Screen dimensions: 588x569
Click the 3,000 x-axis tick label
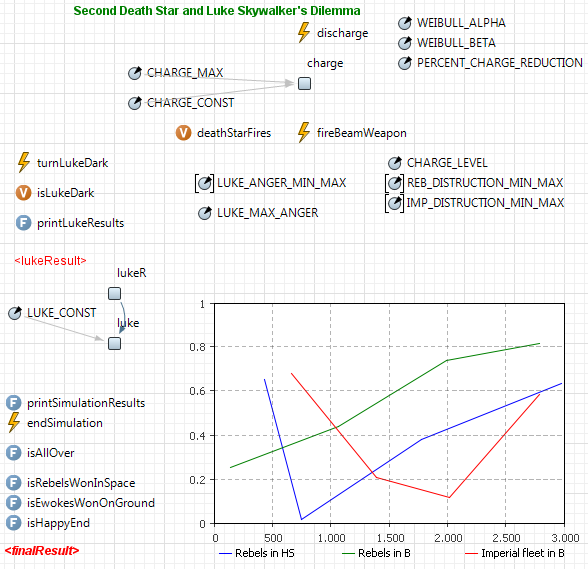[565, 538]
